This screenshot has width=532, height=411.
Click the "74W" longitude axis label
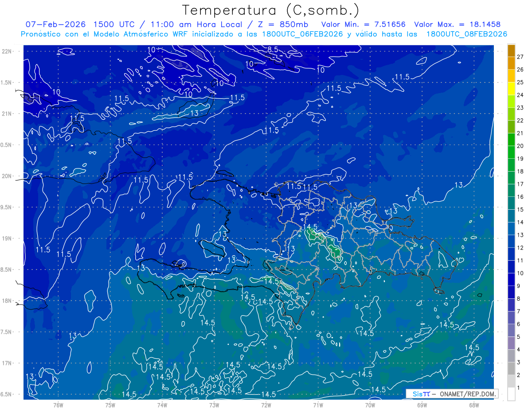[162, 405]
